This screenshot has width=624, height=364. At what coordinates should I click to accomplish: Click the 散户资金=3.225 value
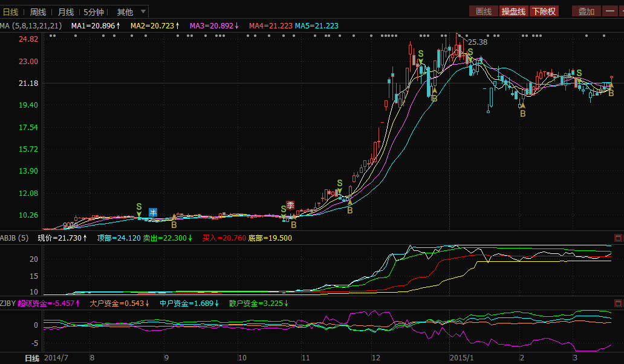(259, 303)
